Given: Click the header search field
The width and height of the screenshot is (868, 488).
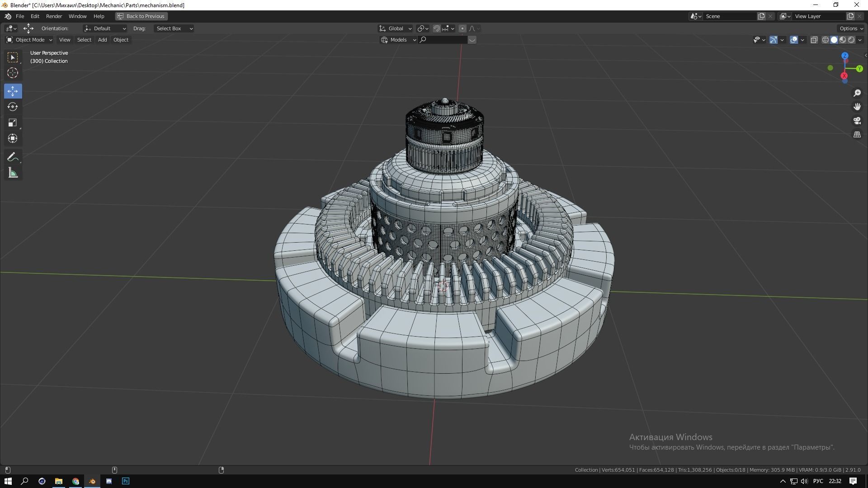Looking at the screenshot, I should [x=443, y=40].
